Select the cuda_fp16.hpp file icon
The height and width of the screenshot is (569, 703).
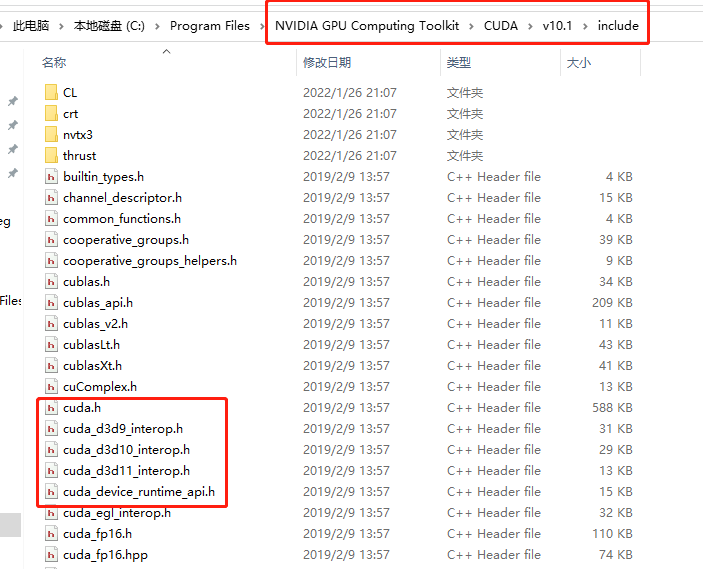(x=52, y=554)
